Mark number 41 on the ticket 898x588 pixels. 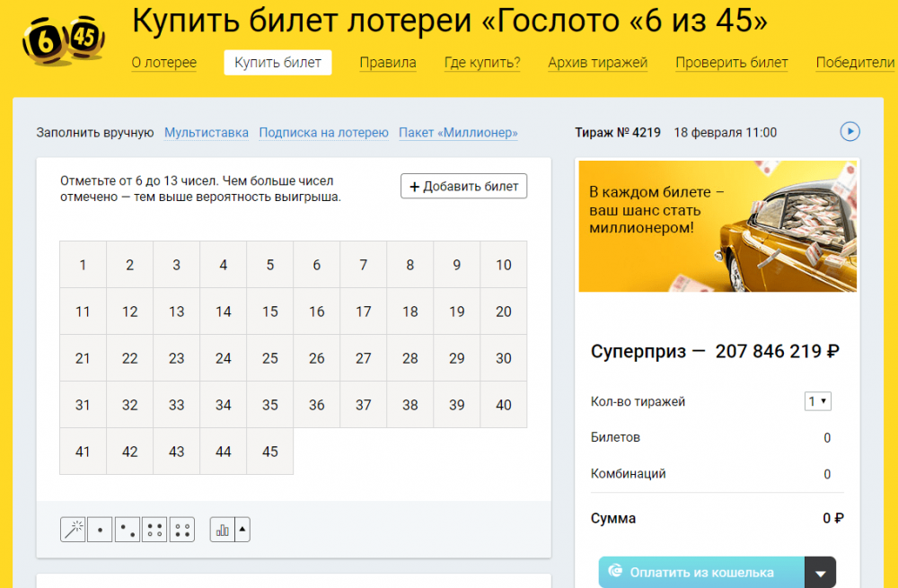[x=83, y=452]
